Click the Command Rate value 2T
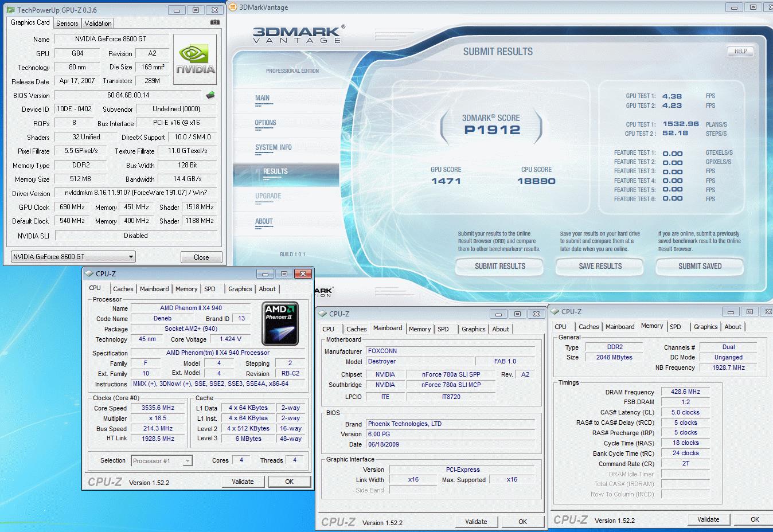The height and width of the screenshot is (532, 773). [685, 463]
